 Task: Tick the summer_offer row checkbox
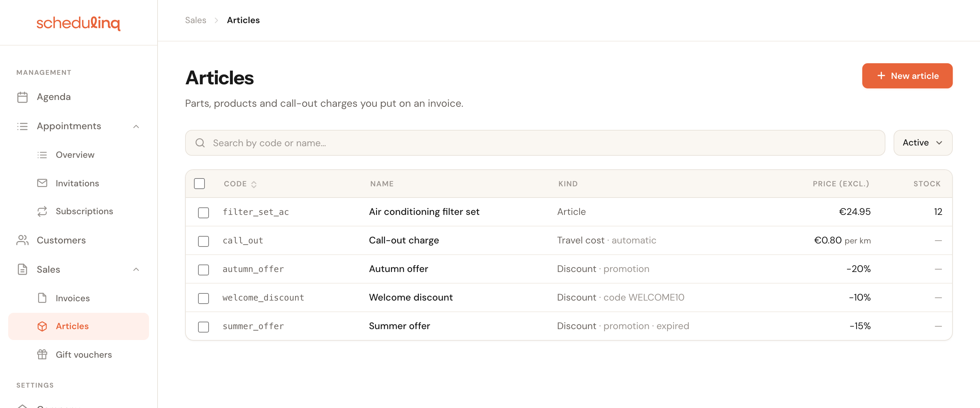coord(203,327)
